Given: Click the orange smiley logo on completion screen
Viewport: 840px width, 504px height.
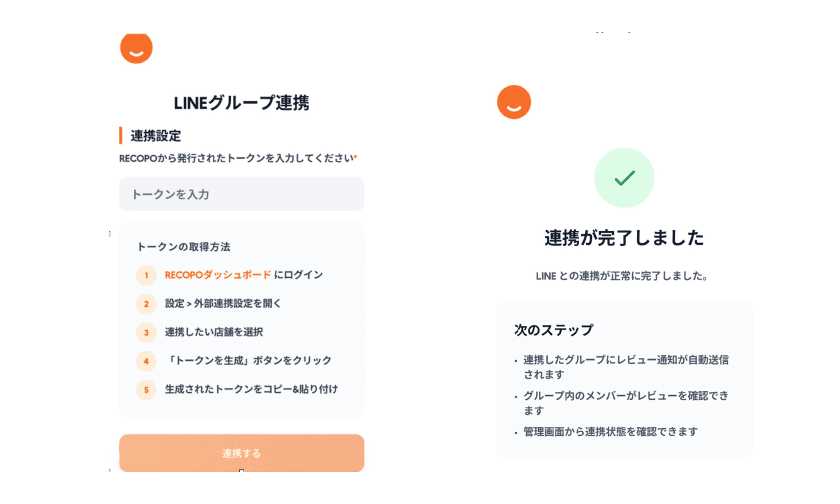Looking at the screenshot, I should pyautogui.click(x=514, y=102).
